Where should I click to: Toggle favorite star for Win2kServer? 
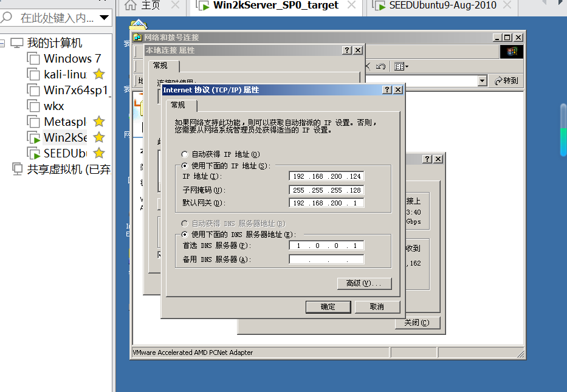point(99,138)
